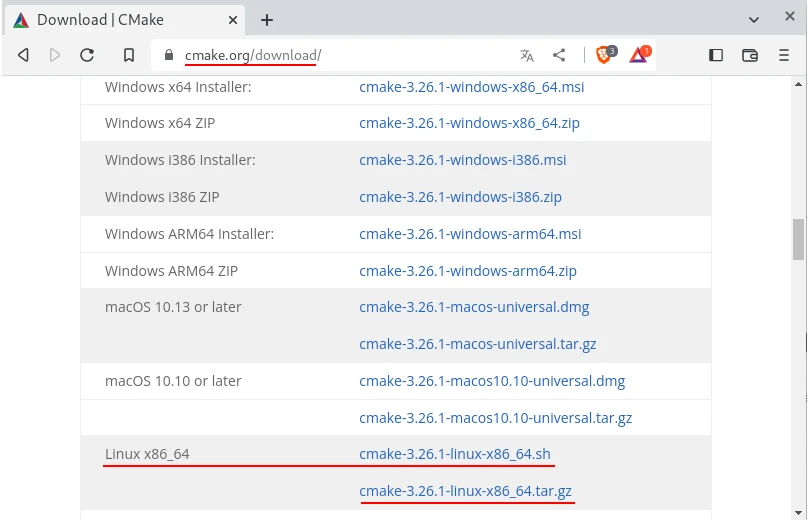The image size is (812, 528).
Task: Click the 'Windows i386 ZIP' label
Action: (x=162, y=197)
